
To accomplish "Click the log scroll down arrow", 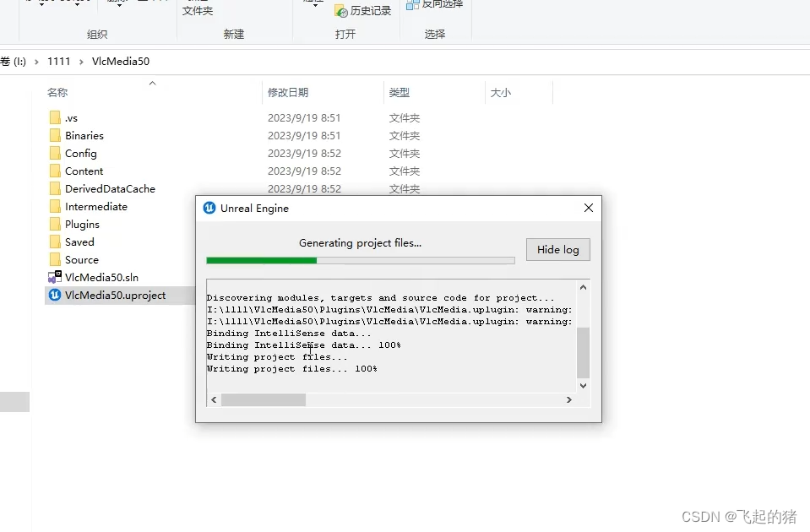I will tap(584, 386).
